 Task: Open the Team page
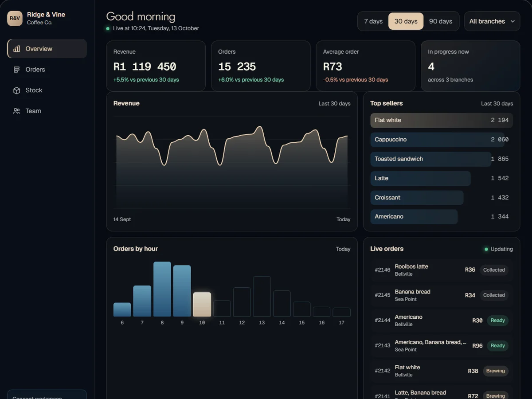tap(47, 111)
